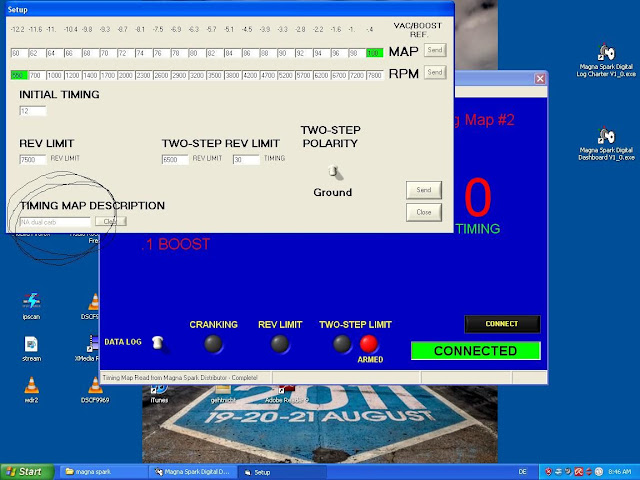Close the Dashboard window with red X
The width and height of the screenshot is (640, 480).
click(x=540, y=79)
